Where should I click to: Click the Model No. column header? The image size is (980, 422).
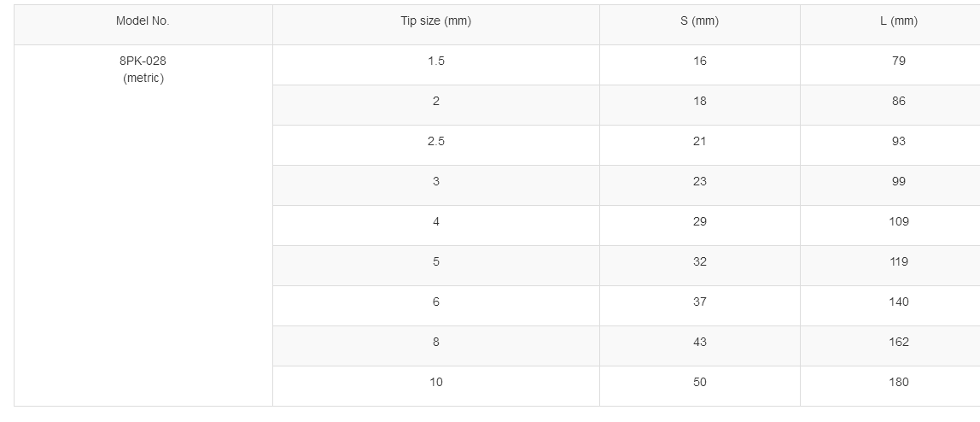point(143,21)
